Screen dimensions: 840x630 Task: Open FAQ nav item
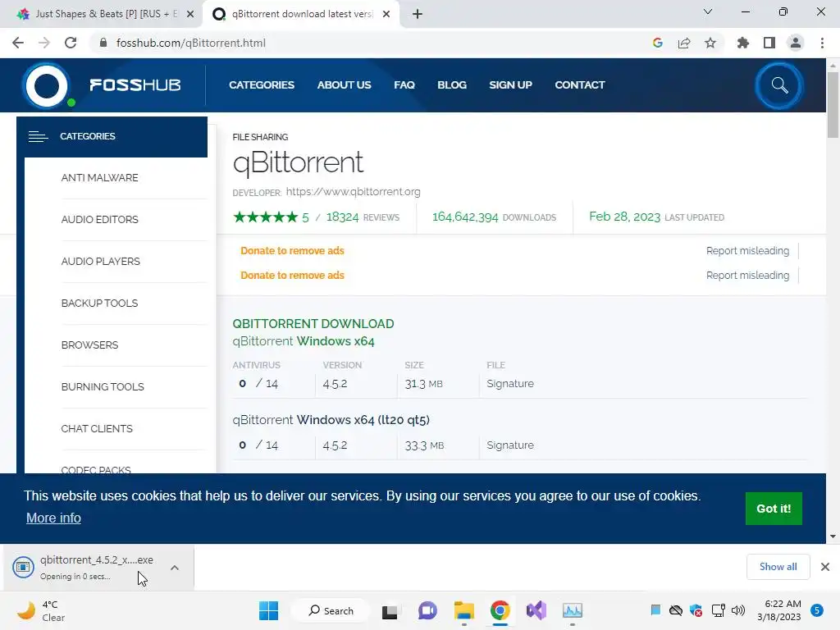(x=404, y=84)
